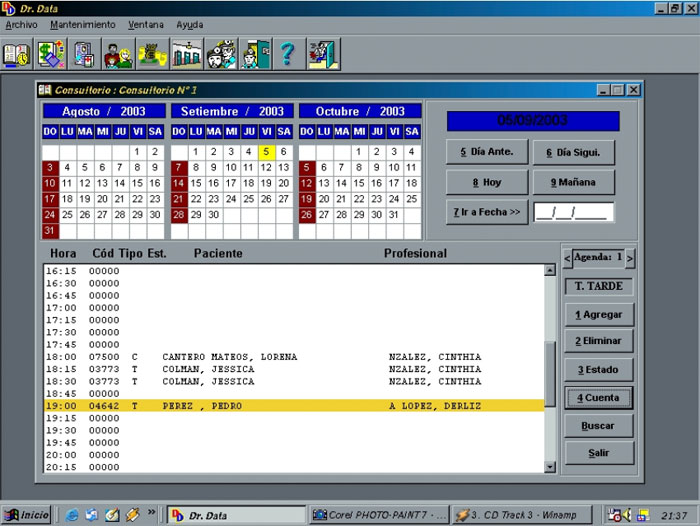Open the consulting rooms hallway icon
Screen dimensions: 700x526
coord(187,54)
